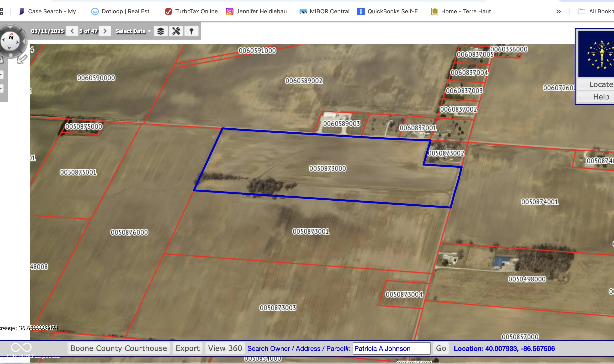The width and height of the screenshot is (614, 364).
Task: Open the All Bookmarks folder
Action: coord(596,11)
